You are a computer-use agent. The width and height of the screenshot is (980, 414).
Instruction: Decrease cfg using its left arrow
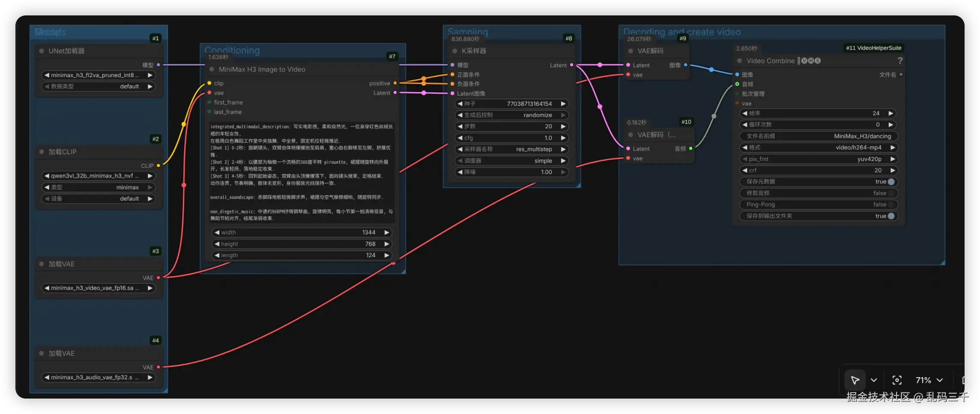coord(460,138)
